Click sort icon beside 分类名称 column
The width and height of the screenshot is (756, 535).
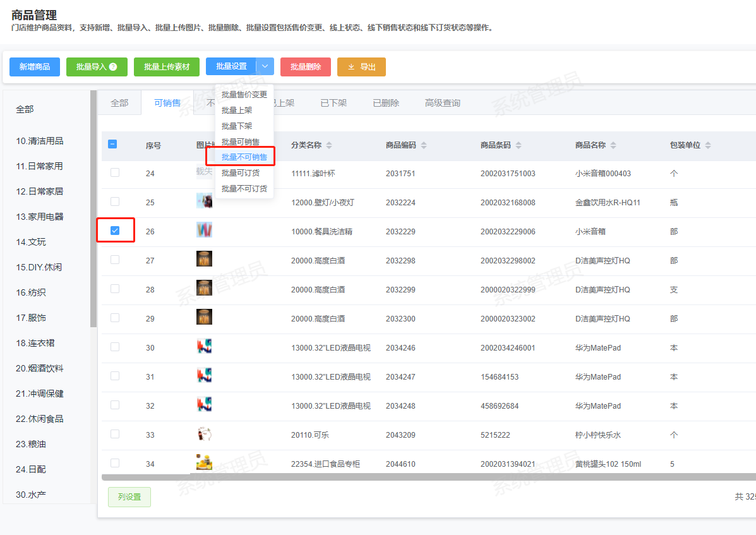click(x=329, y=145)
